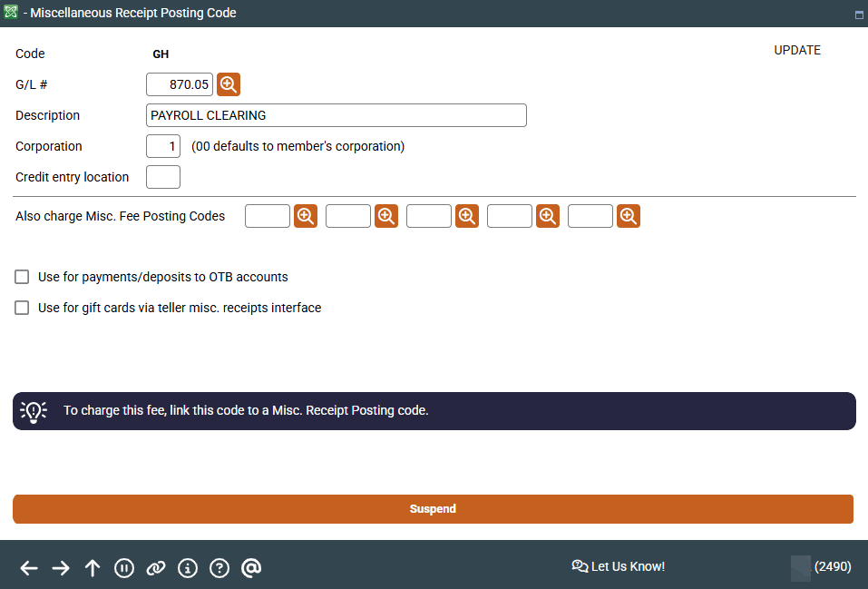Click the @ symbol icon

(x=251, y=568)
